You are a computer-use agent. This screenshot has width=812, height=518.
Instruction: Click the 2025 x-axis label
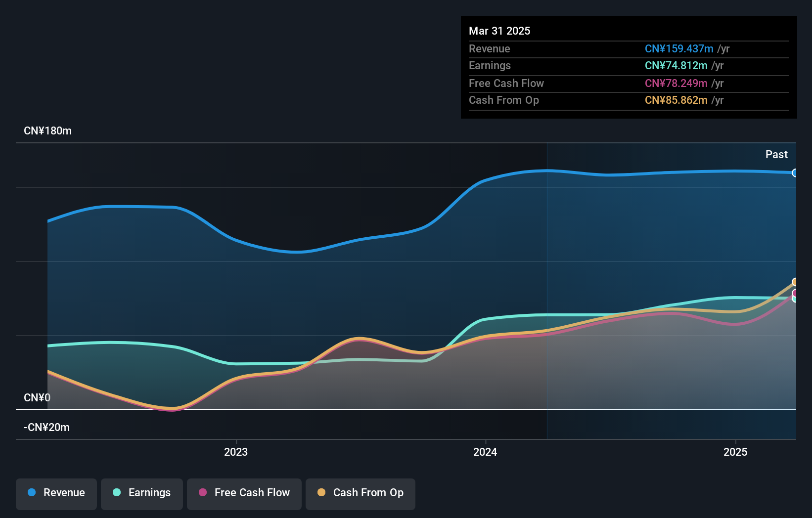[735, 452]
